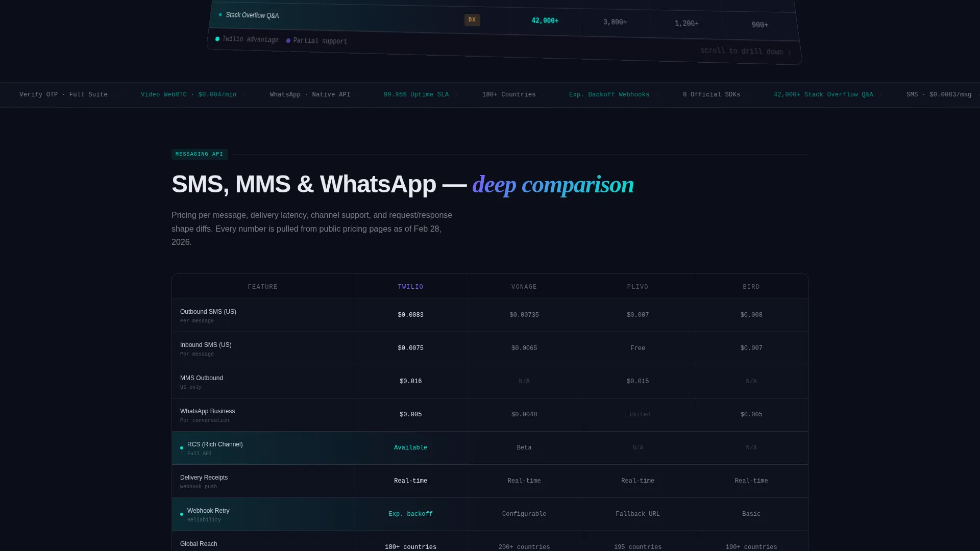980x551 pixels.
Task: Select the Delivery Receipts row label
Action: [x=204, y=478]
